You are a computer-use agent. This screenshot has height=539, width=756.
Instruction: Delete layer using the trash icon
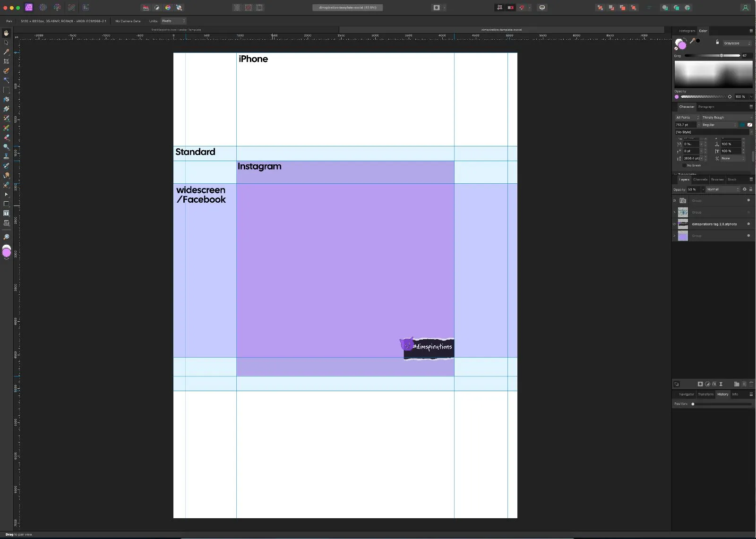(x=751, y=384)
